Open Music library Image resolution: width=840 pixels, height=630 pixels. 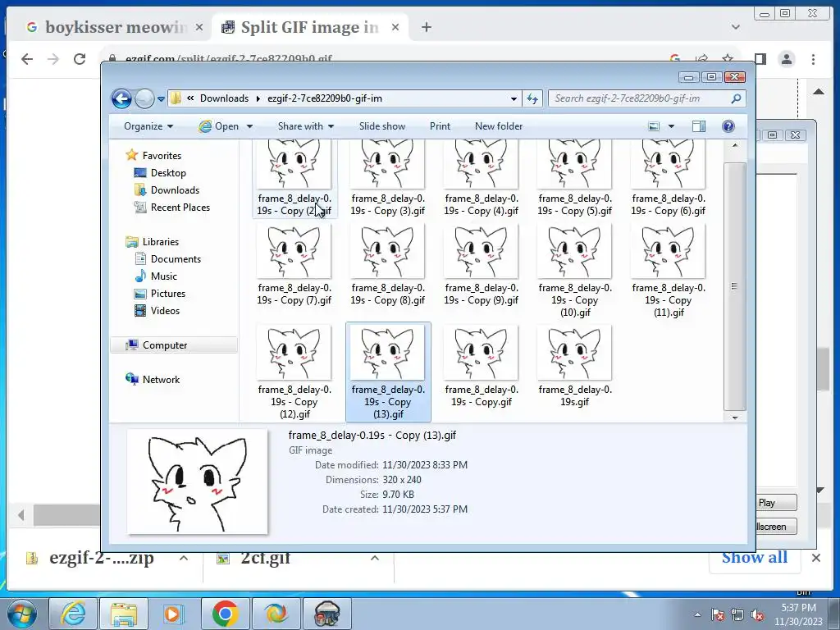(x=163, y=276)
